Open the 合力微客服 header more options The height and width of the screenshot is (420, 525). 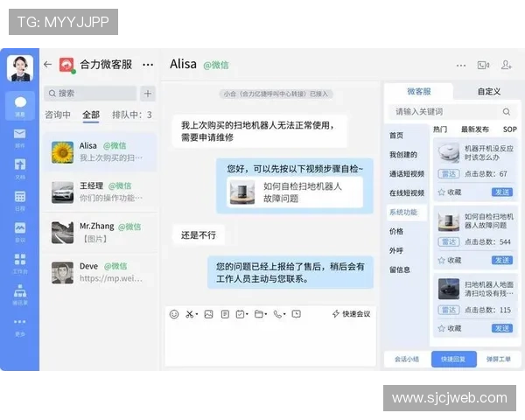(x=148, y=65)
